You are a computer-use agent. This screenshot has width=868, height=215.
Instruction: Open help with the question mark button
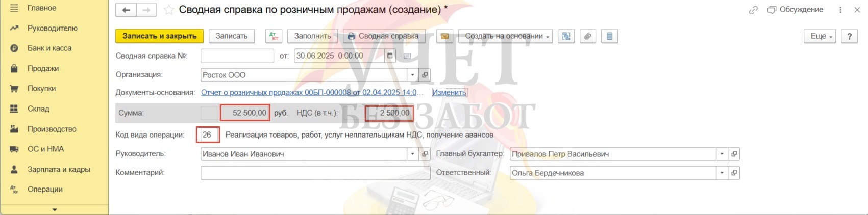tap(849, 36)
